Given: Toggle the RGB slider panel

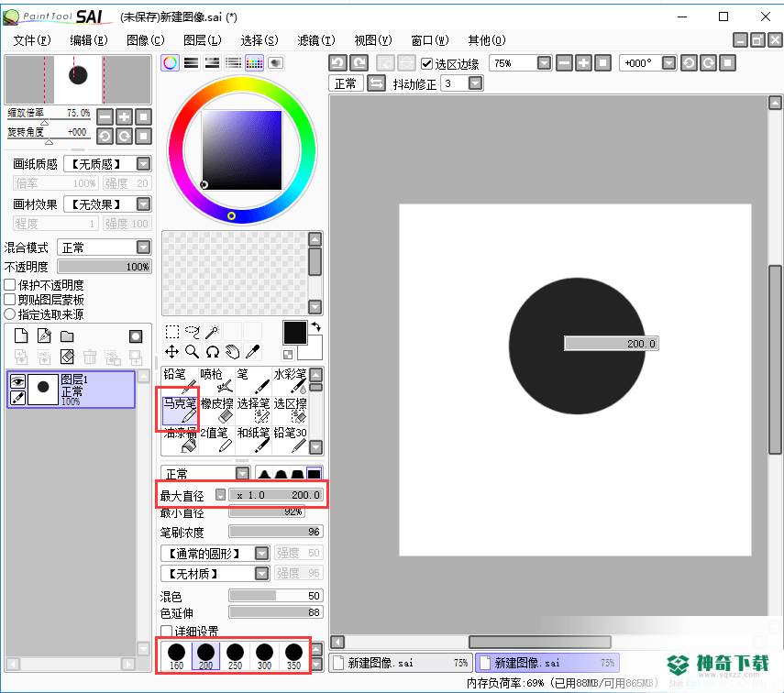Looking at the screenshot, I should pyautogui.click(x=191, y=63).
